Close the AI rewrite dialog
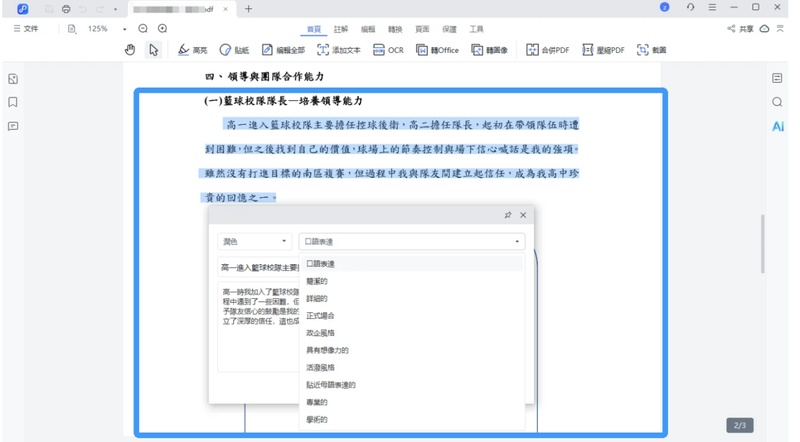The width and height of the screenshot is (800, 442). [523, 215]
